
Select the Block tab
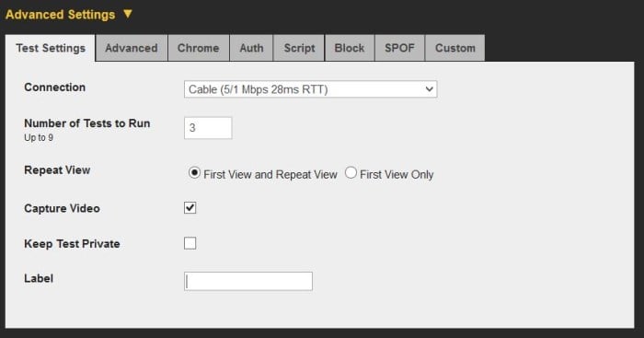(x=350, y=48)
